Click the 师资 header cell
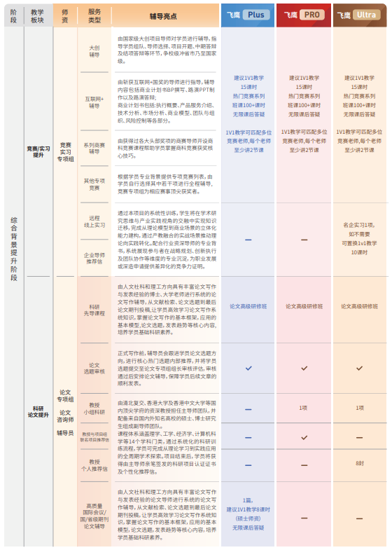Image resolution: width=392 pixels, height=550 pixels. click(65, 16)
